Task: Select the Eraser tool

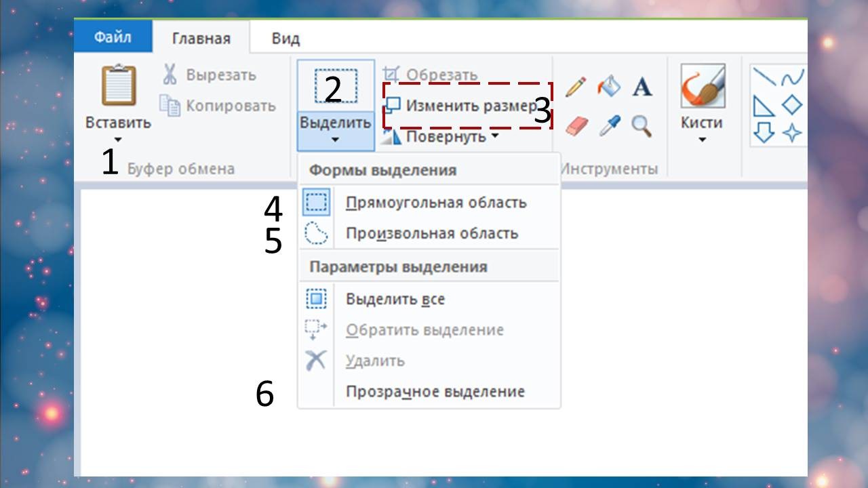Action: [x=576, y=125]
